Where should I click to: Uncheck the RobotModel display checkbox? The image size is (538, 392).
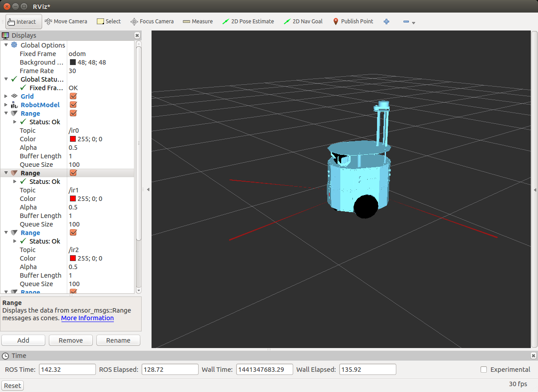point(74,105)
